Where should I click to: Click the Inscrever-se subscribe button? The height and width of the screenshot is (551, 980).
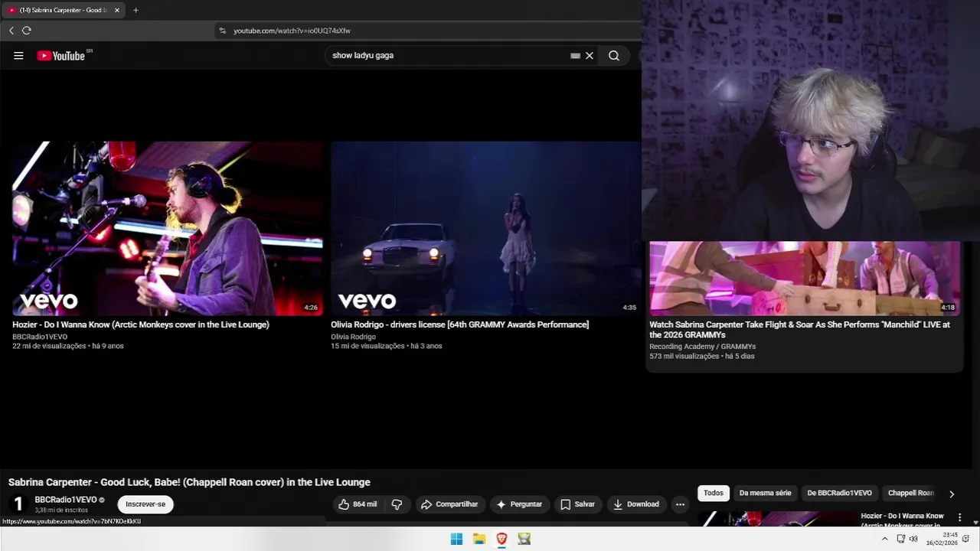pos(145,504)
